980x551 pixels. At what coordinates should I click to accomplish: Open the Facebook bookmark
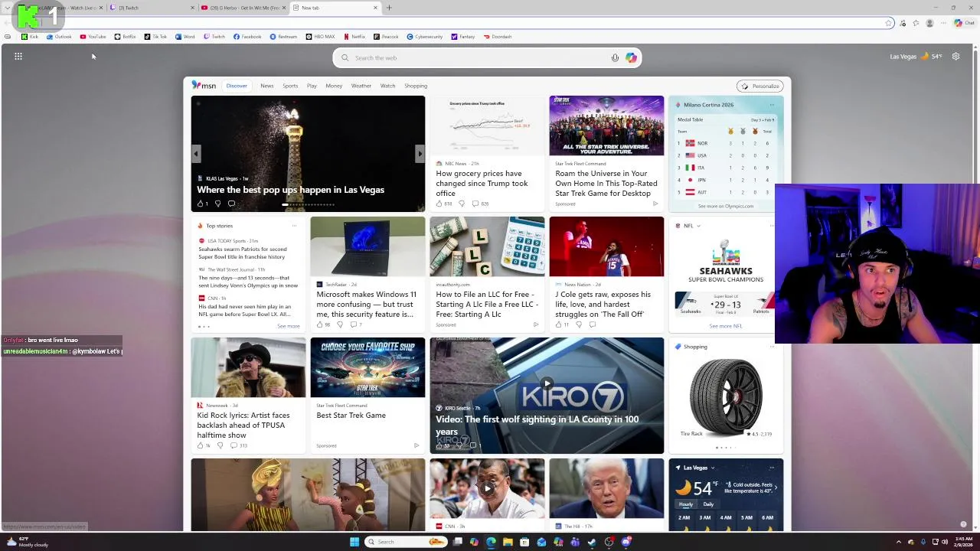click(247, 37)
